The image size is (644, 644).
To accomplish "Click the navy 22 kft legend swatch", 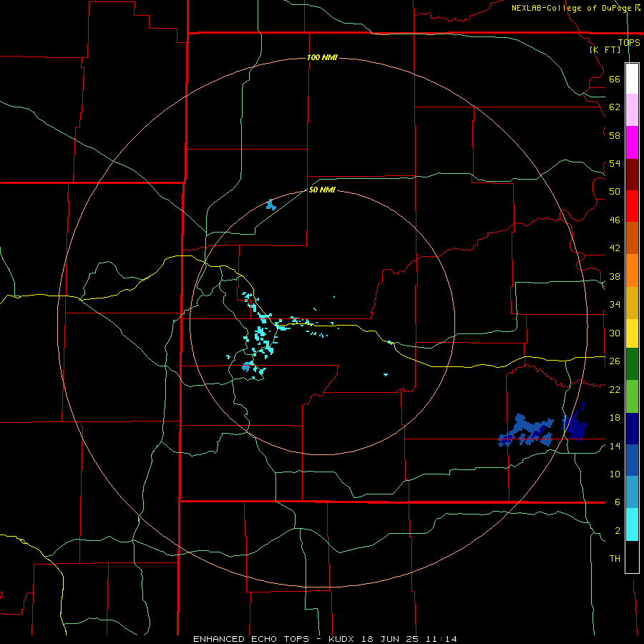I will [x=632, y=429].
